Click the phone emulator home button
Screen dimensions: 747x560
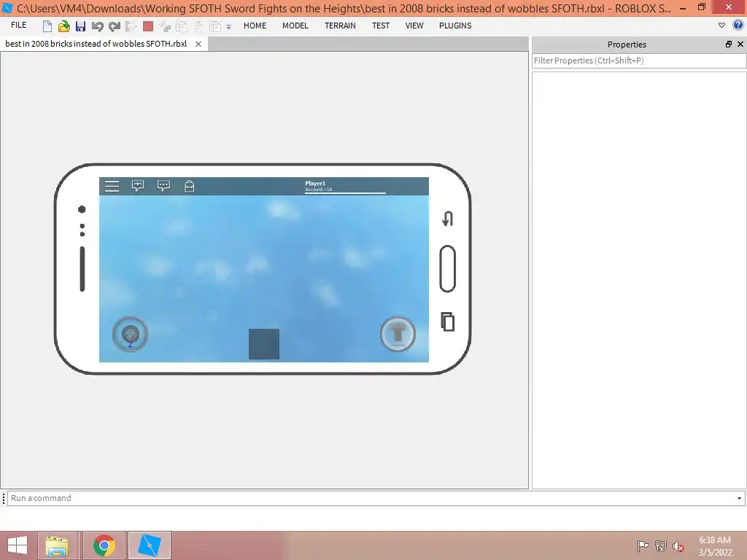[447, 268]
